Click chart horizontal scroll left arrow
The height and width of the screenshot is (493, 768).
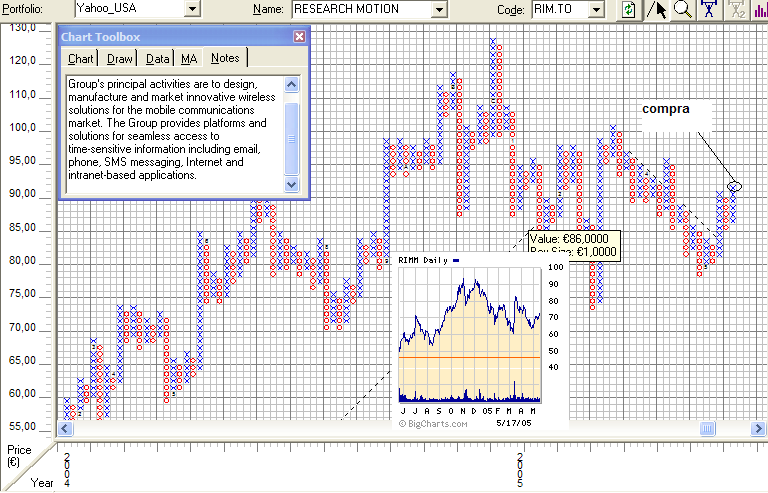point(66,429)
